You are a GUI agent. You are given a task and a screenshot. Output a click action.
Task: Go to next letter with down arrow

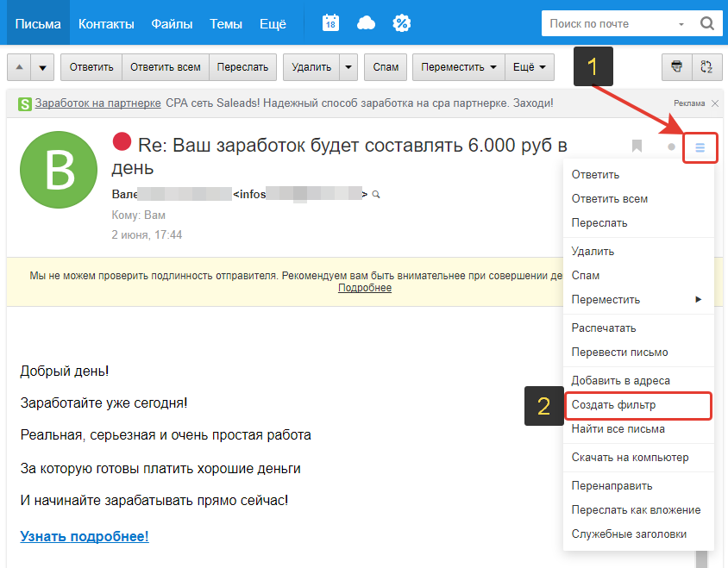[x=43, y=67]
